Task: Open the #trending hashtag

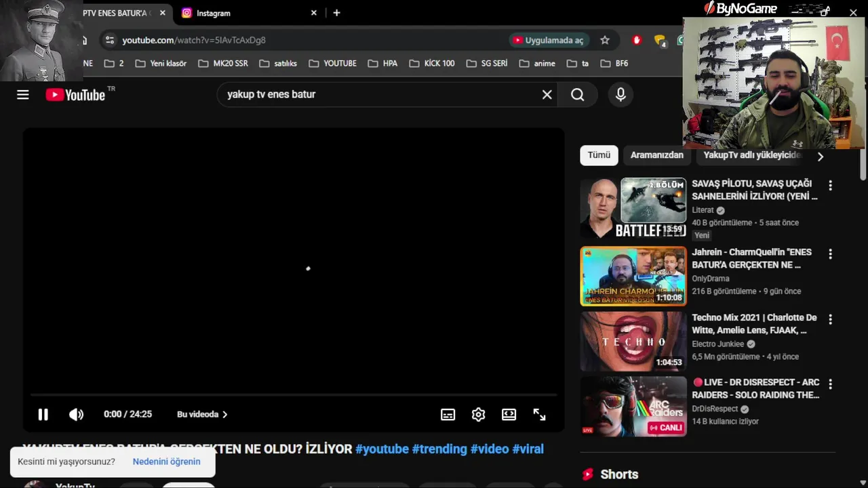Action: (439, 449)
